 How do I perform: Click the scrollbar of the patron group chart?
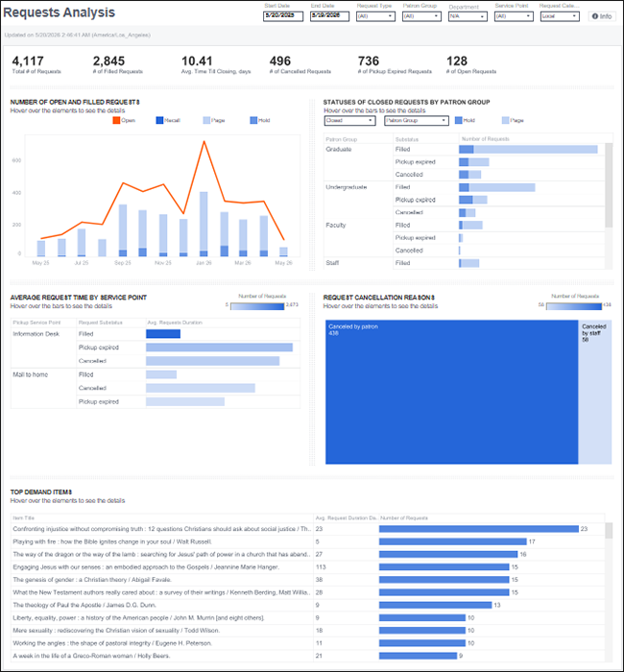[x=609, y=185]
